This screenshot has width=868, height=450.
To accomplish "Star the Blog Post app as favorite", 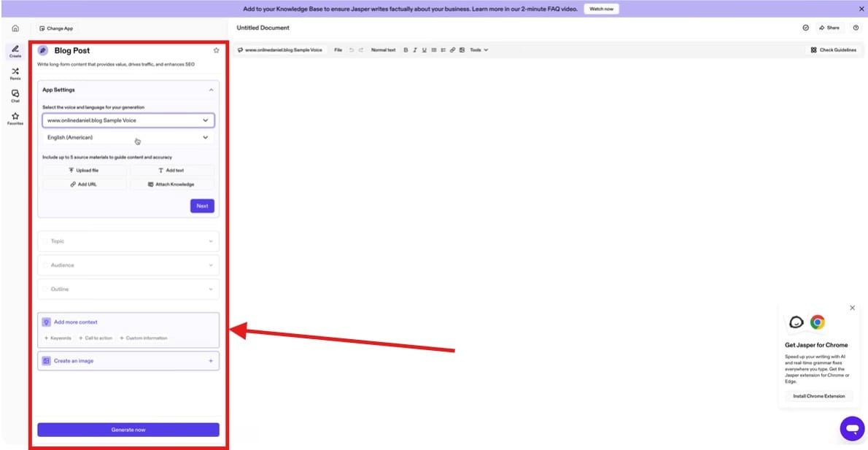I will coord(216,50).
